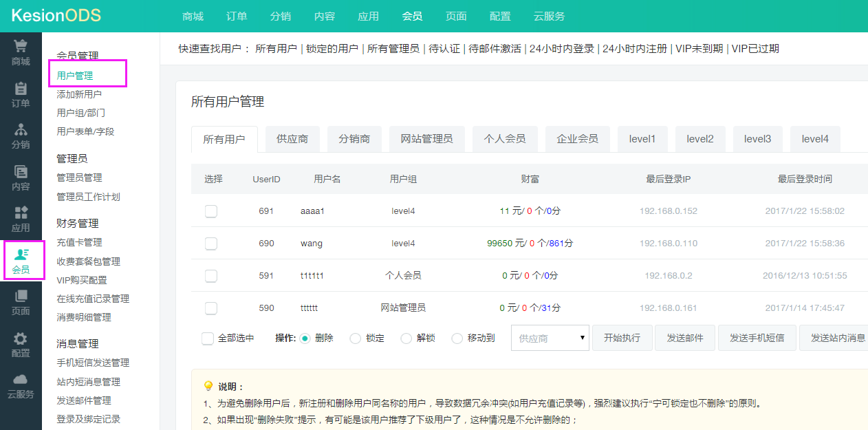Filter by 24小时内登录 quick link
Viewport: 868px width, 430px height.
click(x=562, y=49)
